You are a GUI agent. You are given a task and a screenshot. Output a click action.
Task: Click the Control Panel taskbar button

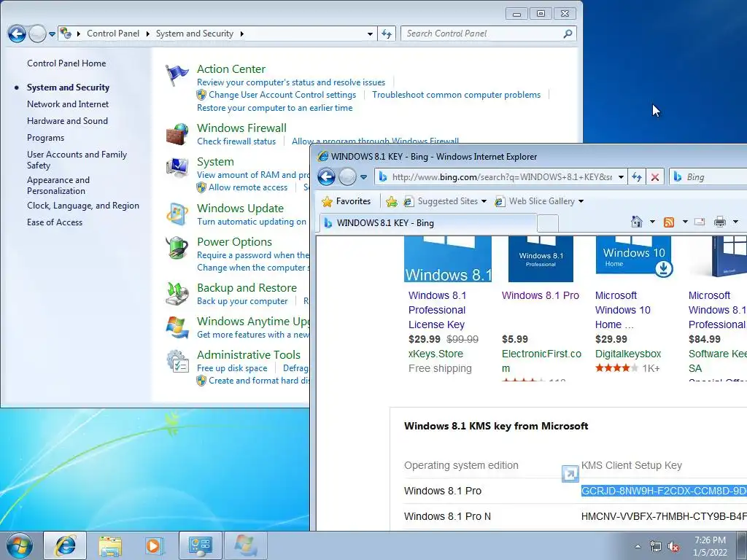pyautogui.click(x=200, y=545)
